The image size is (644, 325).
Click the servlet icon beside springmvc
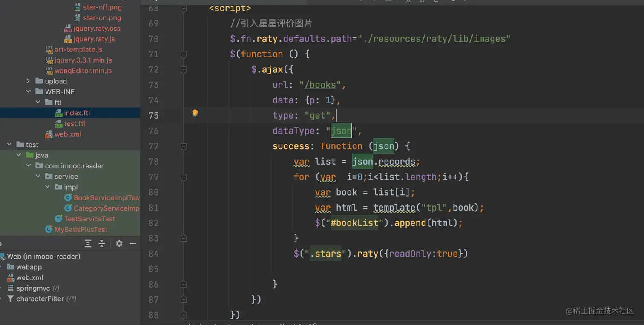pyautogui.click(x=11, y=288)
